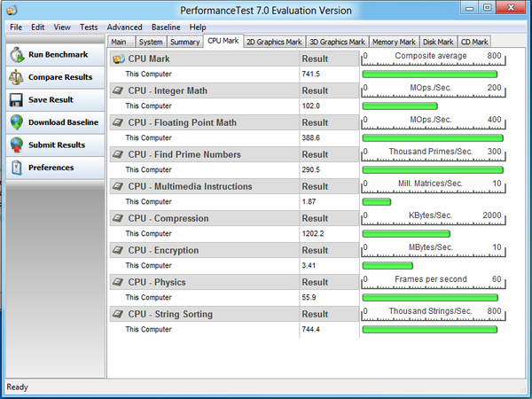This screenshot has width=532, height=399.
Task: Click the String Sorting result value 744.4
Action: pyautogui.click(x=312, y=329)
